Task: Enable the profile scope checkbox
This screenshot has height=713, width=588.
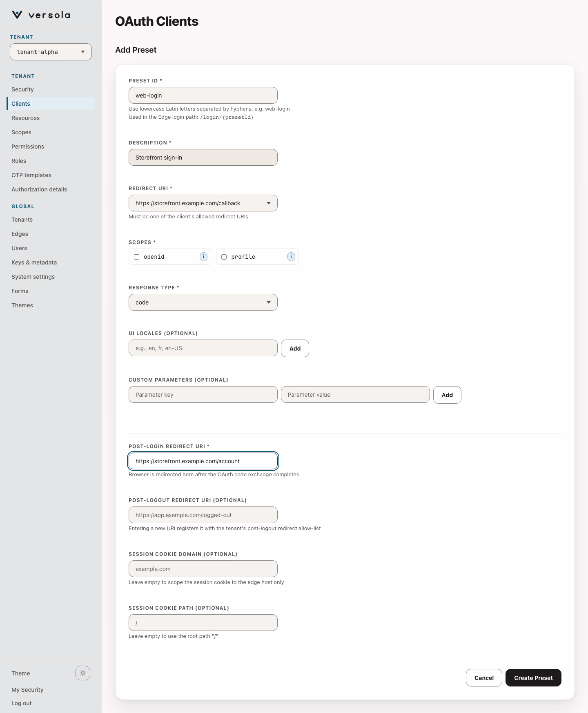Action: 224,257
